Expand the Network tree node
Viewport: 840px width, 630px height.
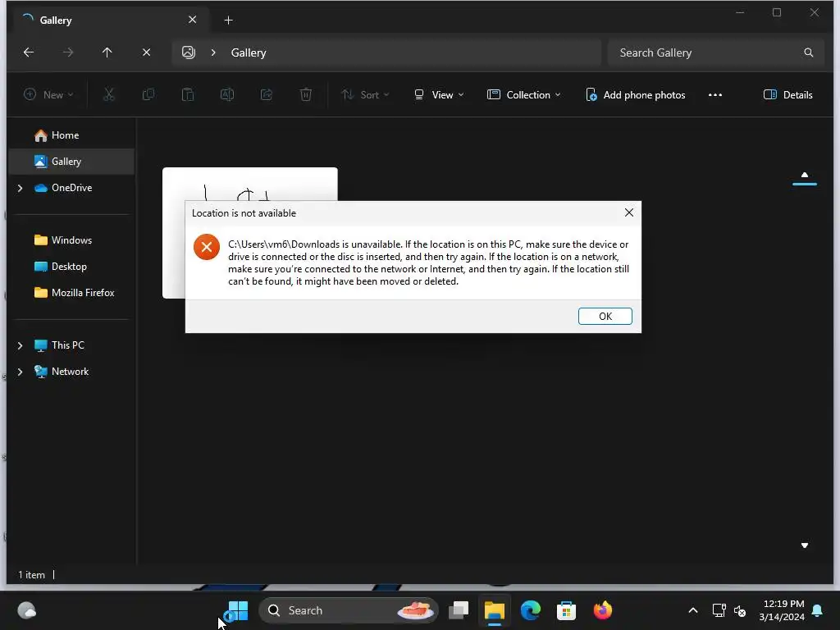(x=21, y=372)
